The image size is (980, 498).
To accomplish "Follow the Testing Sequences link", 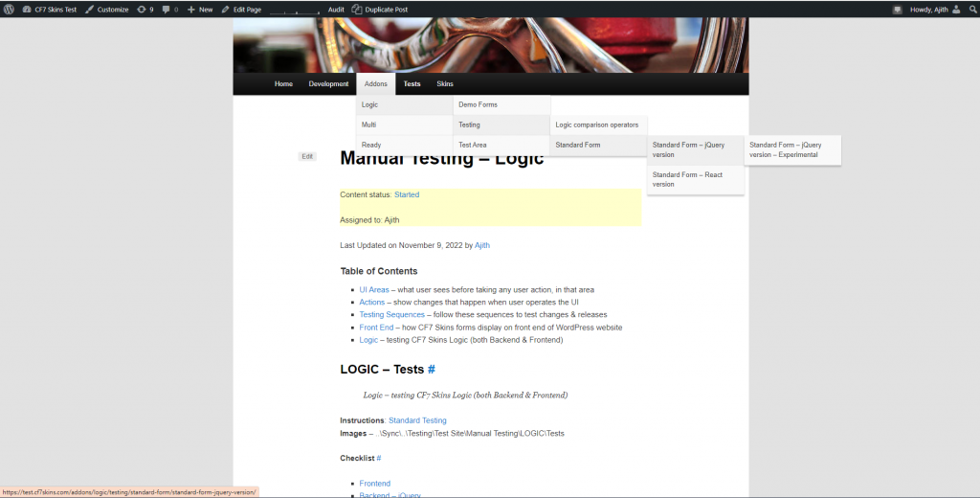I will [x=391, y=314].
